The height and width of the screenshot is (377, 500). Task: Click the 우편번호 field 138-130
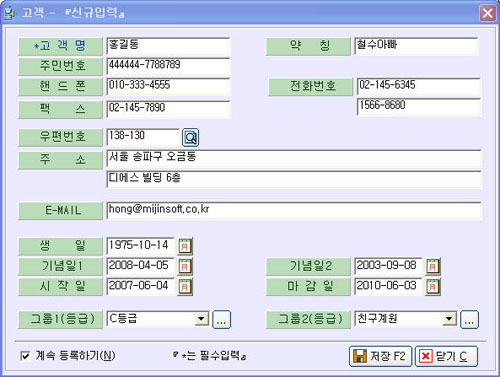(143, 137)
